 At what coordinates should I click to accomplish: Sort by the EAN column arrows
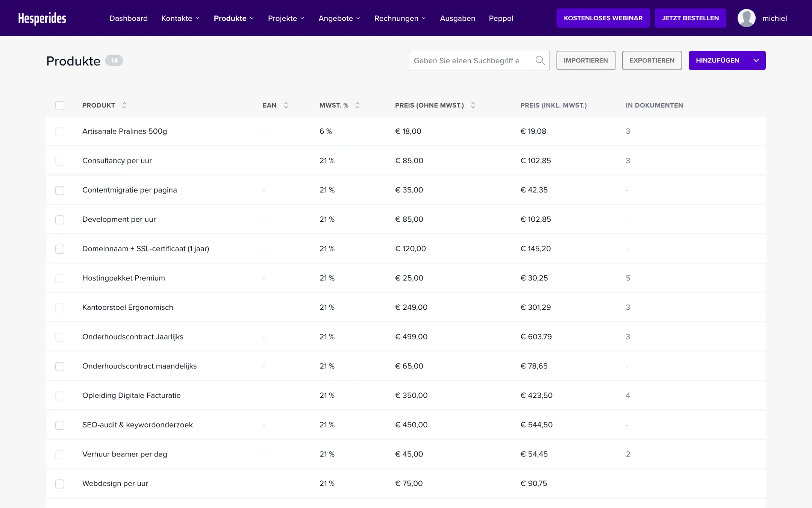[x=286, y=105]
